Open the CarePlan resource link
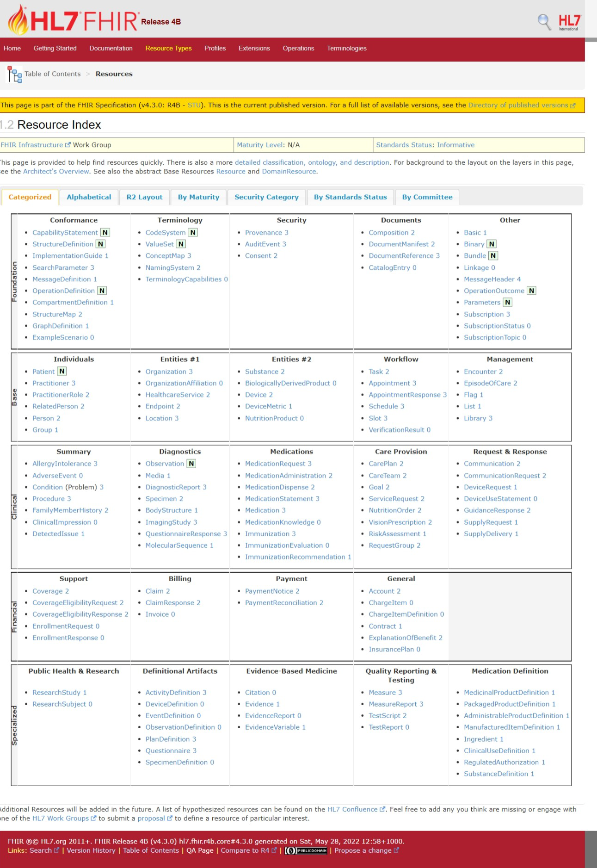 383,464
